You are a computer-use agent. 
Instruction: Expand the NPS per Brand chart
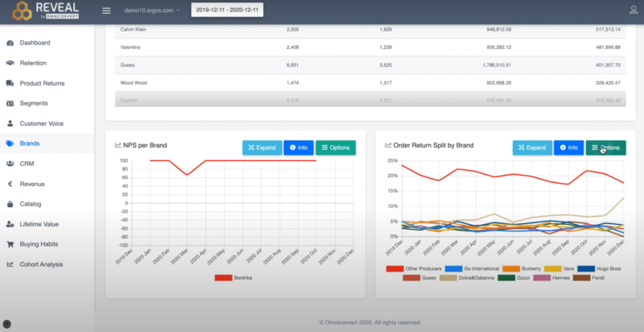coord(262,147)
